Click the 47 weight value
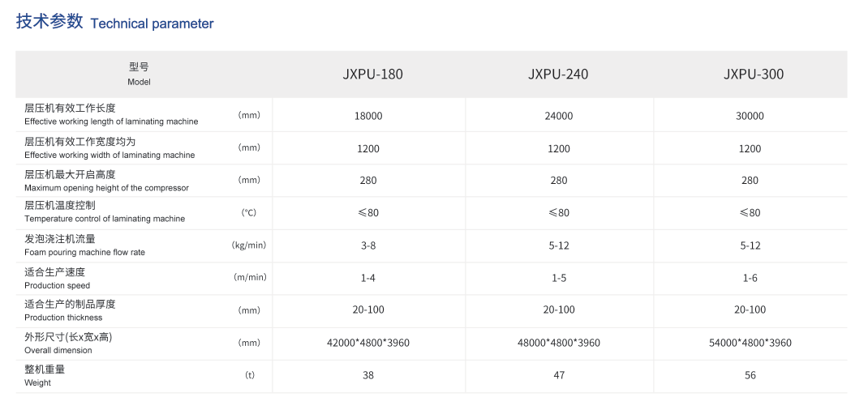 click(x=559, y=375)
